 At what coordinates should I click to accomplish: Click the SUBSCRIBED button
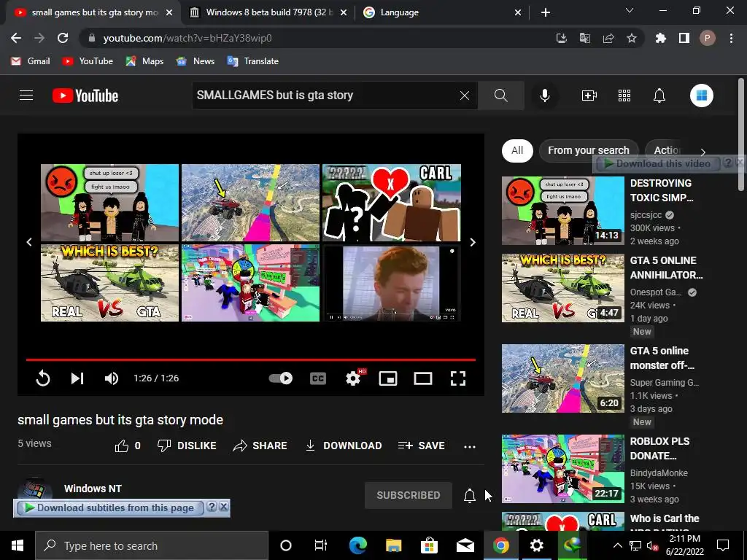[409, 495]
